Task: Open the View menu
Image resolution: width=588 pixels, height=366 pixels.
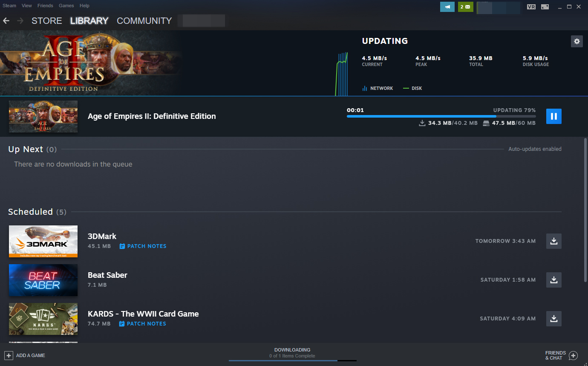Action: point(27,6)
